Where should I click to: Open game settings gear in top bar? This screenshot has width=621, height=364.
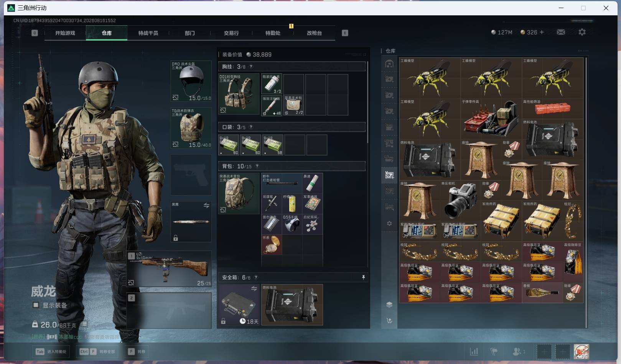[582, 32]
